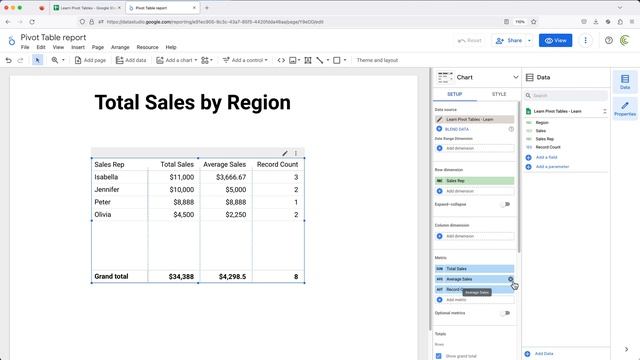Click the redo arrow in toolbar
Screen dimensions: 640x360
click(x=20, y=60)
